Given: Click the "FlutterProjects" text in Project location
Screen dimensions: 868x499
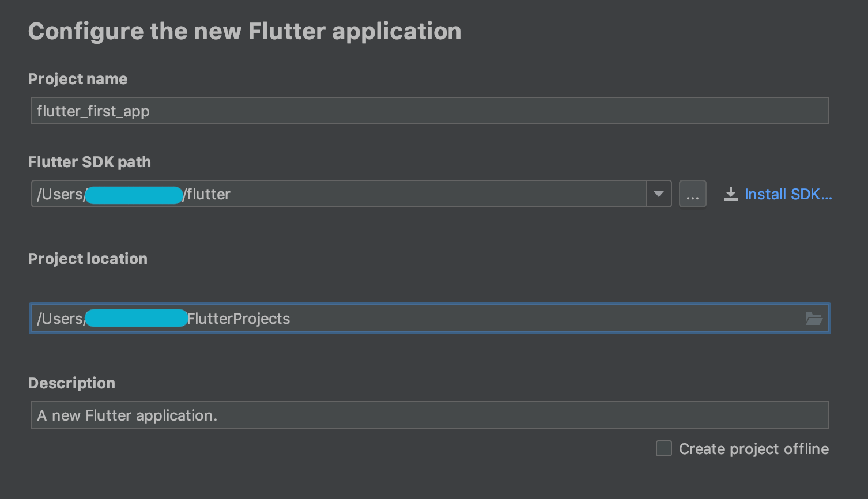Looking at the screenshot, I should [239, 319].
